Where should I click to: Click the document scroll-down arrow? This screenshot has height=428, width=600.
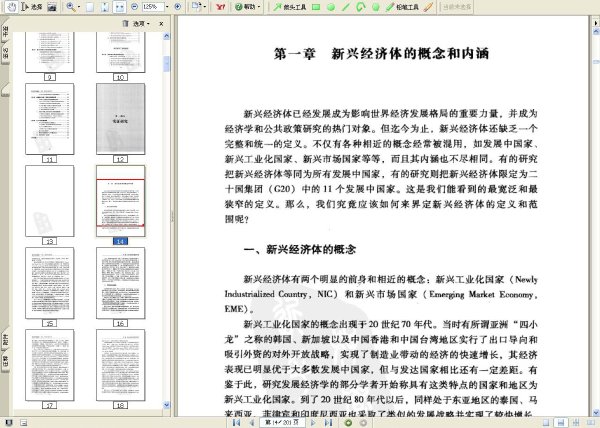[x=596, y=413]
